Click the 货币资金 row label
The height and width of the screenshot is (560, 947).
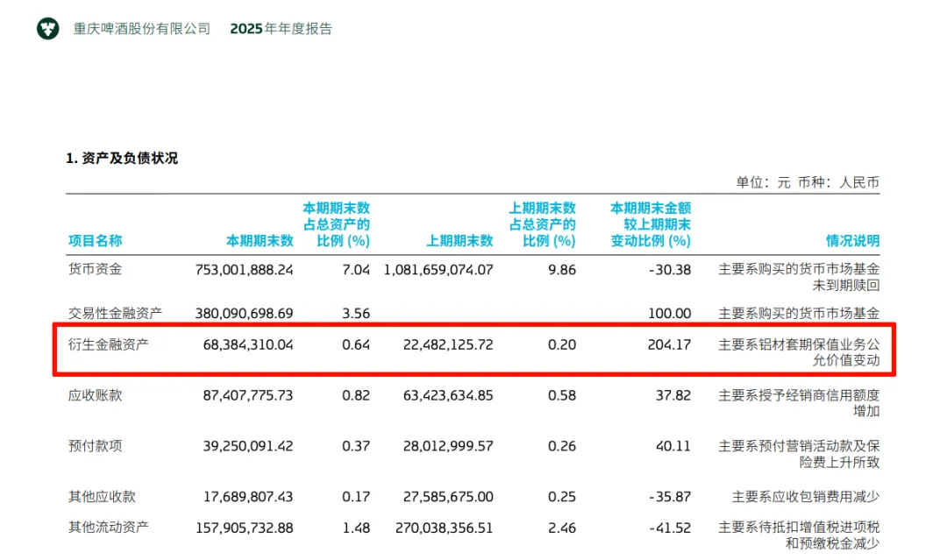pyautogui.click(x=95, y=269)
